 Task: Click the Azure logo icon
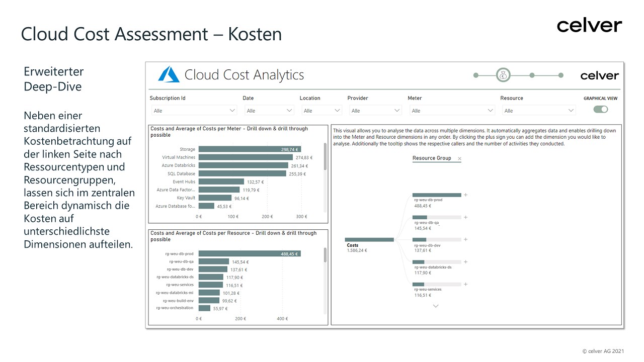(169, 74)
